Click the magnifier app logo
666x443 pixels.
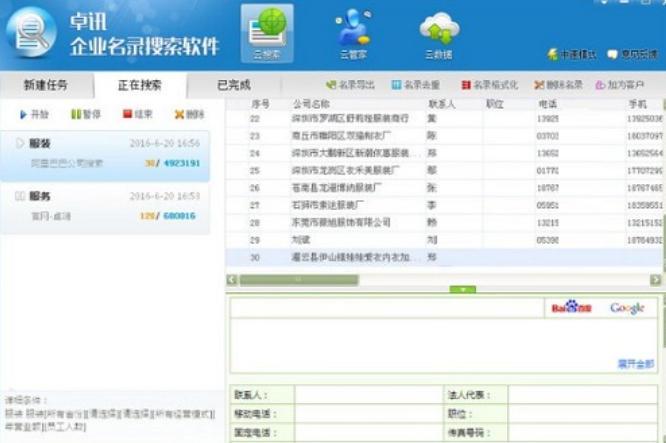coord(31,32)
